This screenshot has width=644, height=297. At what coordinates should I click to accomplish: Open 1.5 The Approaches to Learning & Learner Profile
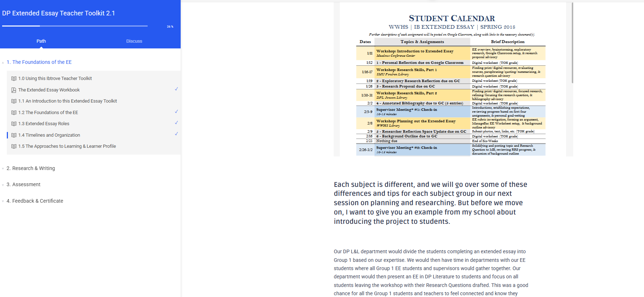67,146
